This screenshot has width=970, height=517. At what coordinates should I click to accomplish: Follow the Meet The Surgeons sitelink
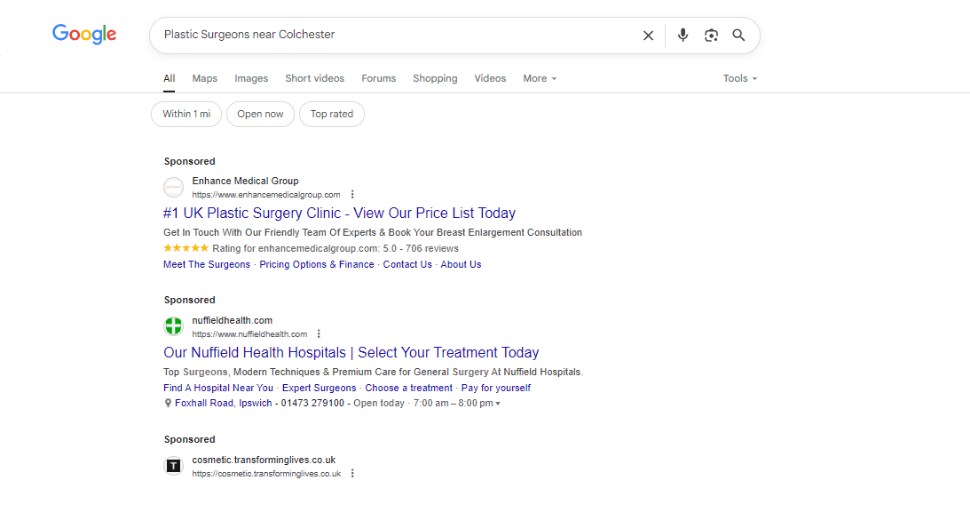[207, 264]
